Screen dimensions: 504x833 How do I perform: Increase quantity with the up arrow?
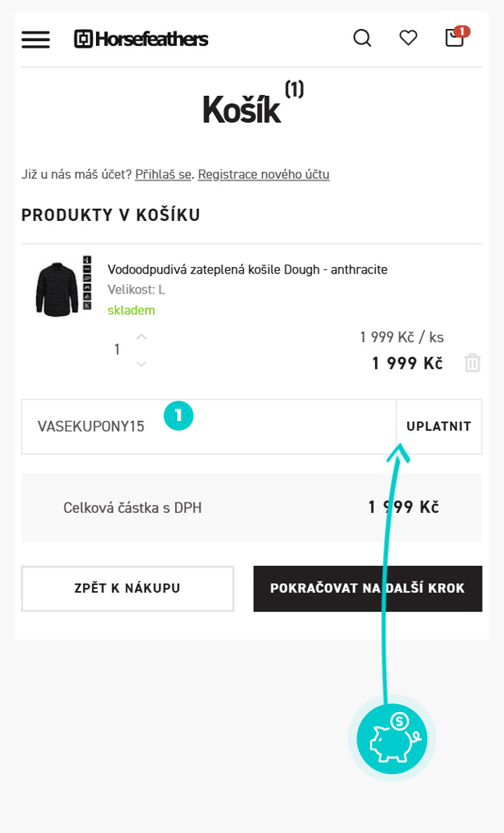coord(141,336)
